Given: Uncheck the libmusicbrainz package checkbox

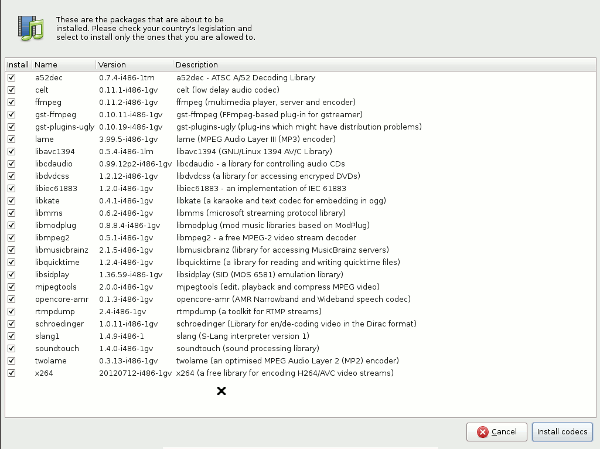Looking at the screenshot, I should click(x=11, y=250).
